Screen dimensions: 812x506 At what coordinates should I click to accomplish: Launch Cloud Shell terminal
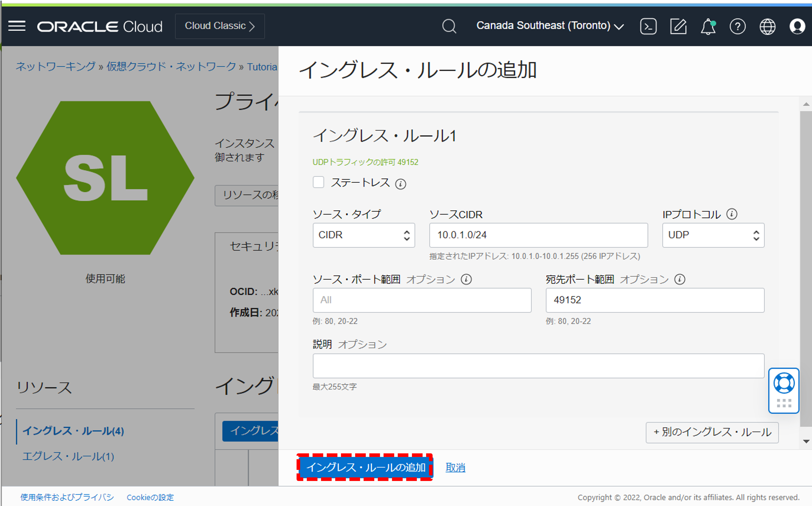(648, 26)
